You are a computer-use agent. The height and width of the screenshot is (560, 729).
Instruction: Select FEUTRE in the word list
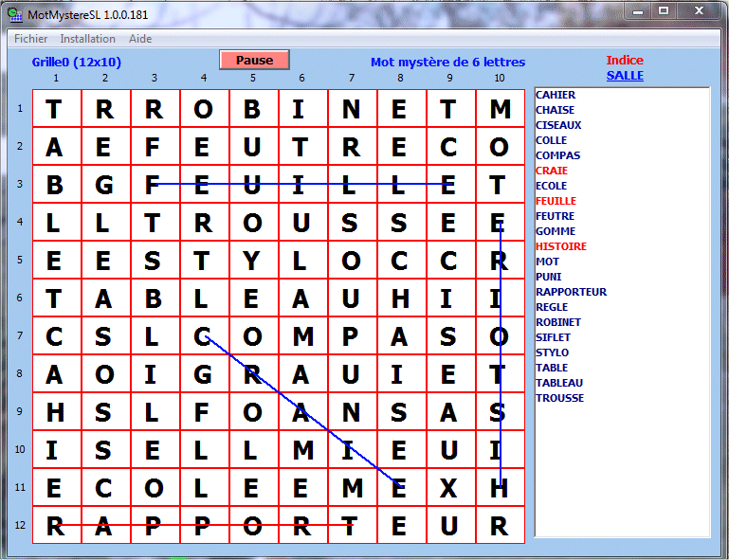(556, 216)
